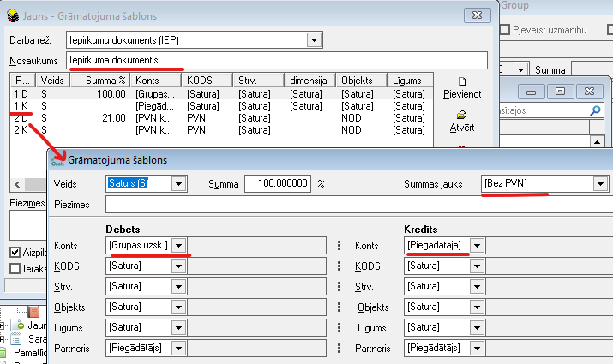Click the magnifier search icon in background window

595,110
